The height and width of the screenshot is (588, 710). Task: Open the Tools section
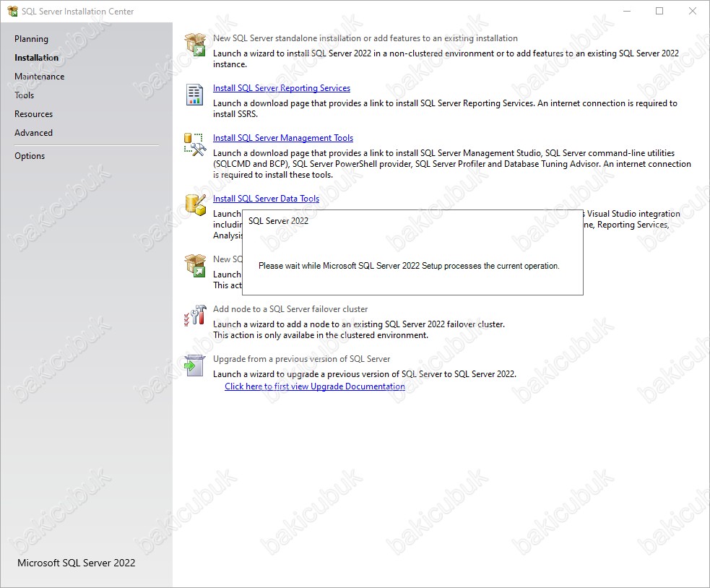pos(25,95)
